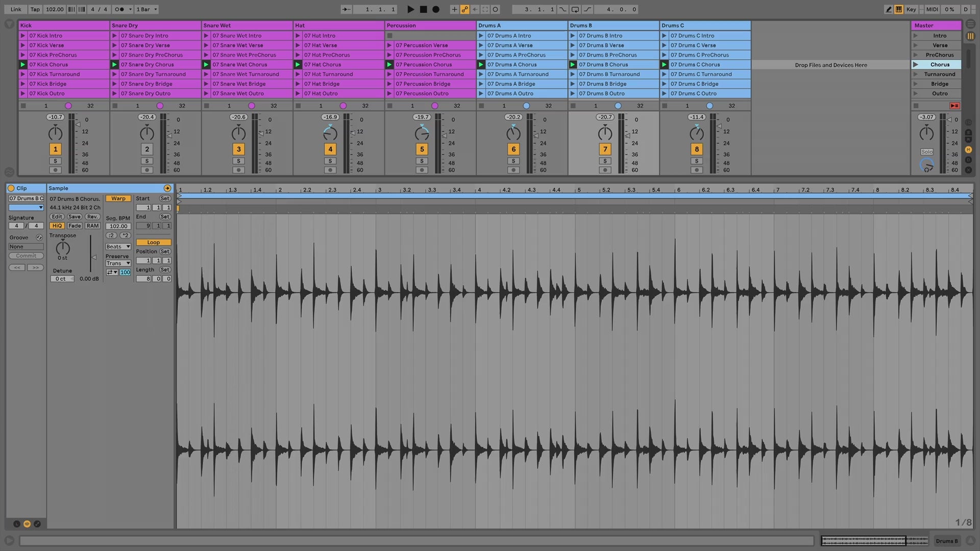Click the Rev. button
The height and width of the screenshot is (551, 980).
92,217
